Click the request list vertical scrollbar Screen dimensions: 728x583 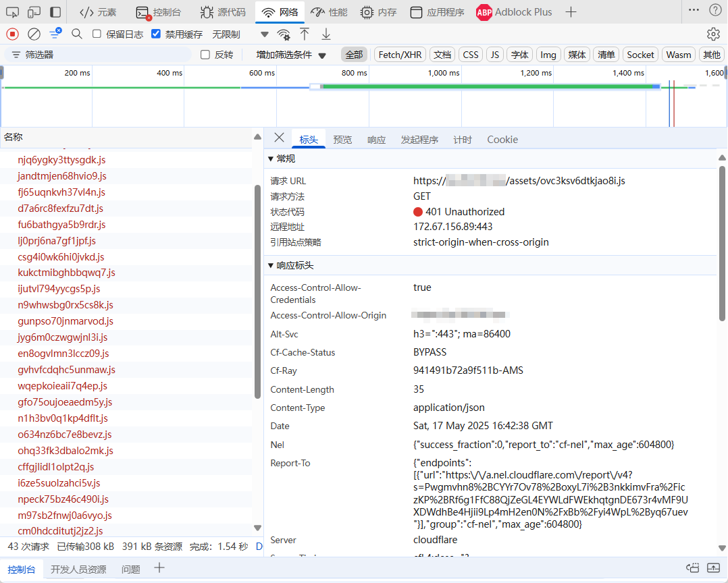coord(258,291)
